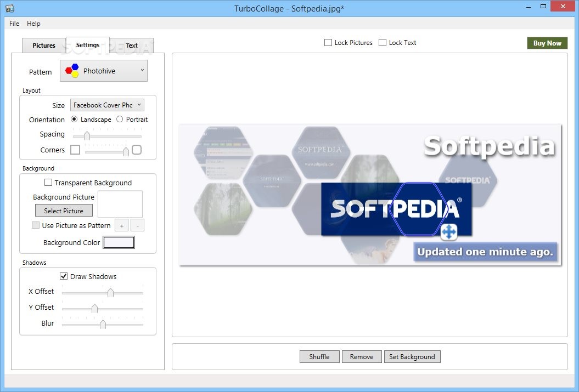Click the blue move arrows handle on the collage
This screenshot has height=392, width=579.
tap(449, 232)
